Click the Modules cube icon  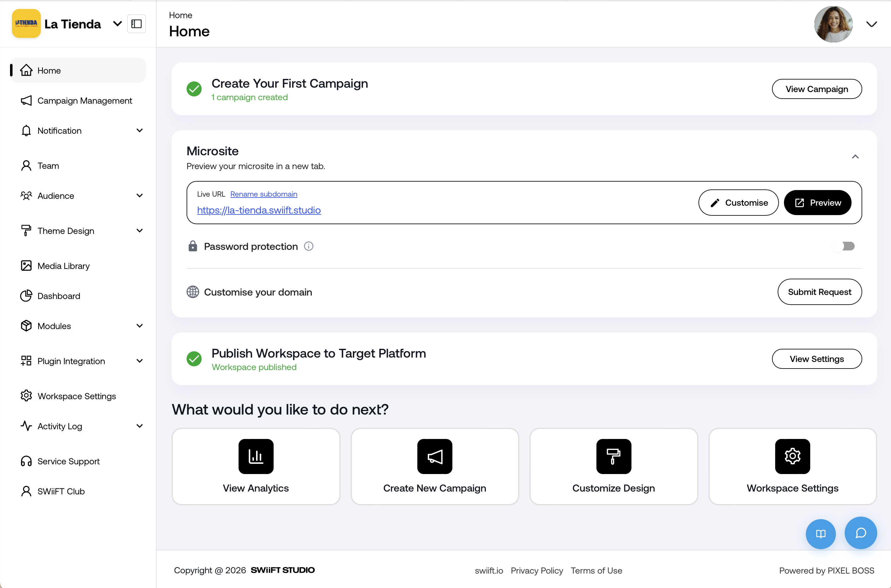tap(26, 326)
